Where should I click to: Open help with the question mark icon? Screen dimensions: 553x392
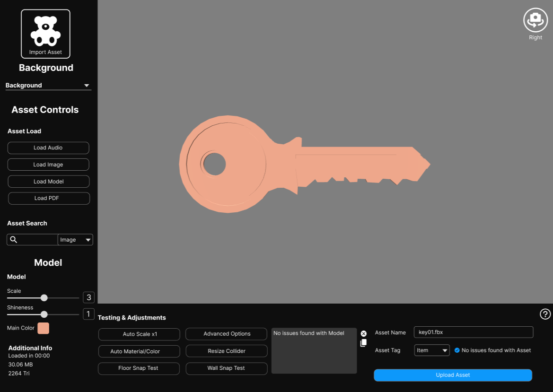point(545,314)
